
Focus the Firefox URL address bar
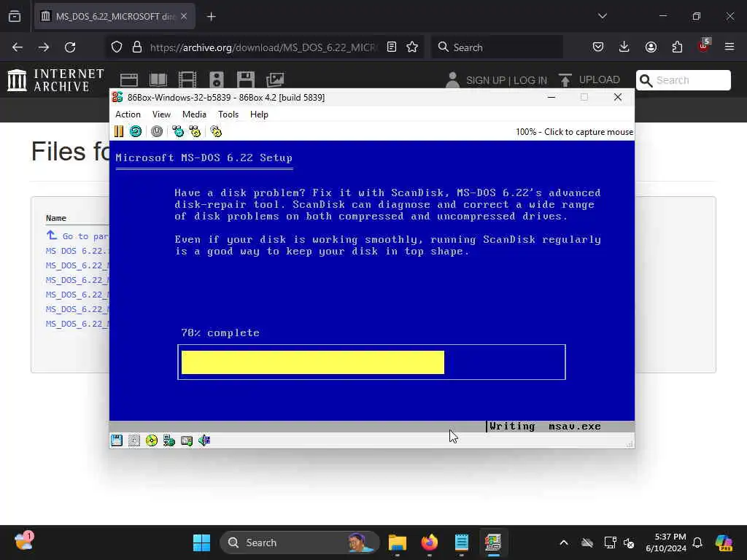(x=263, y=47)
